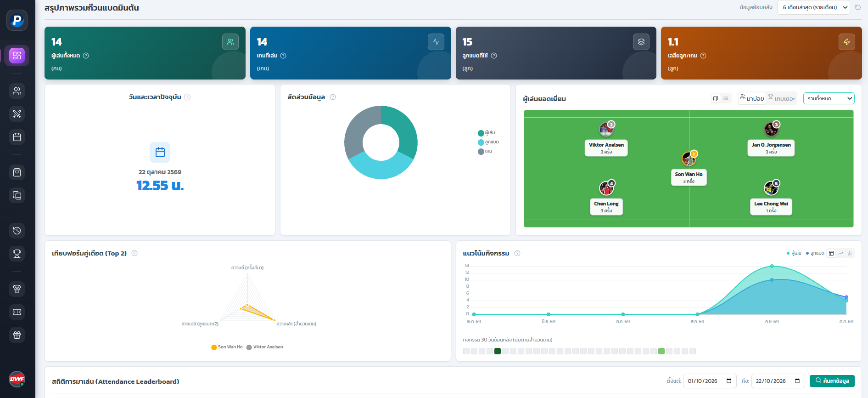
Task: Open the 6 เดือนล่าสุด period dropdown
Action: click(813, 7)
